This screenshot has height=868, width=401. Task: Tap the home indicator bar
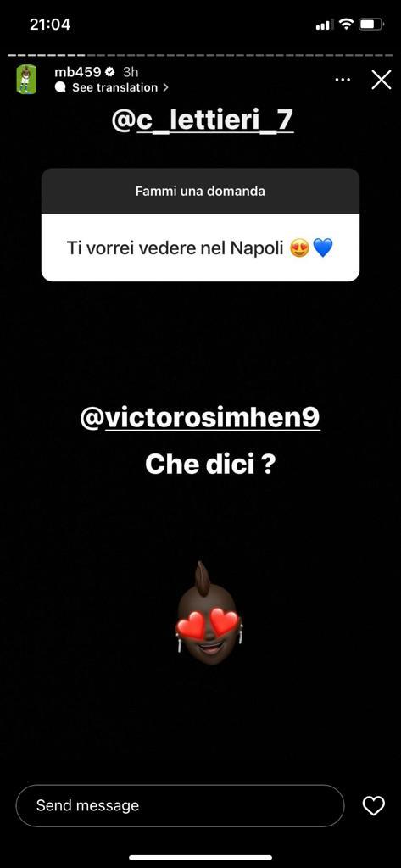tap(200, 858)
